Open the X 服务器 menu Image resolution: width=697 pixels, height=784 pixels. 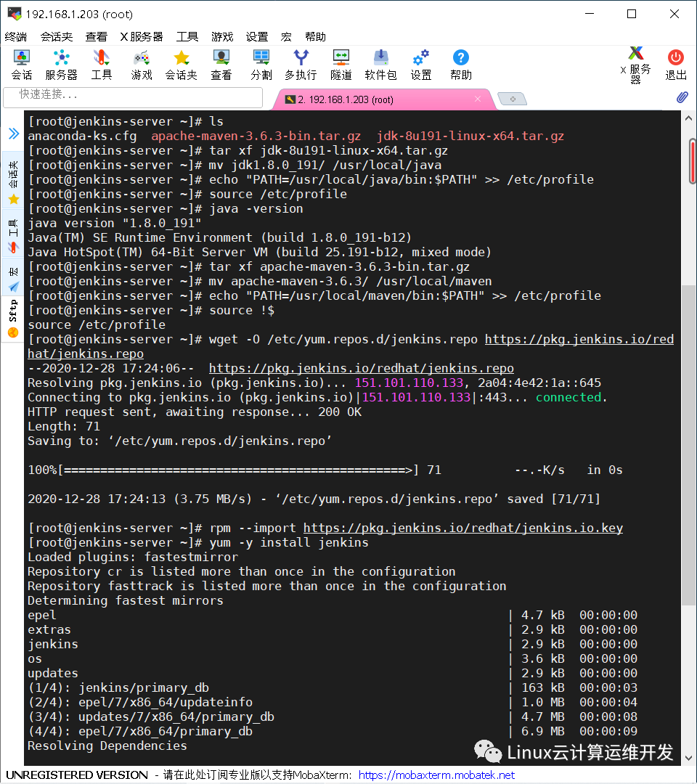[142, 36]
